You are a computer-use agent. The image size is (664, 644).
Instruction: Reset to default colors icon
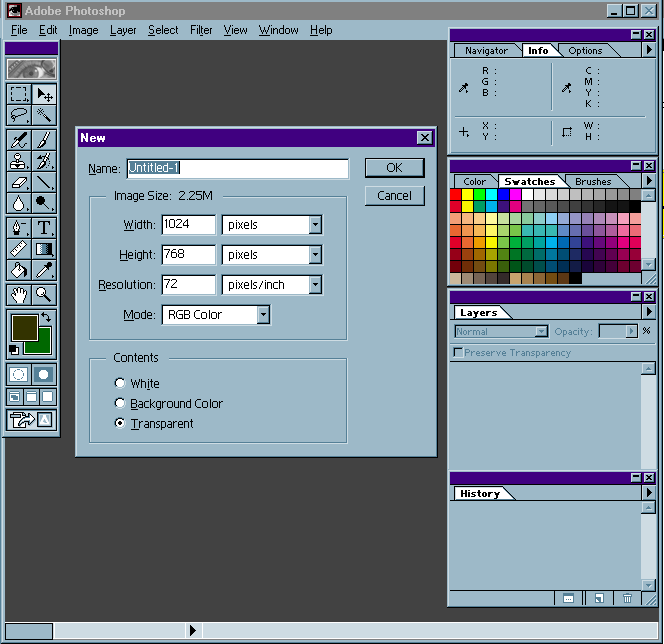14,350
